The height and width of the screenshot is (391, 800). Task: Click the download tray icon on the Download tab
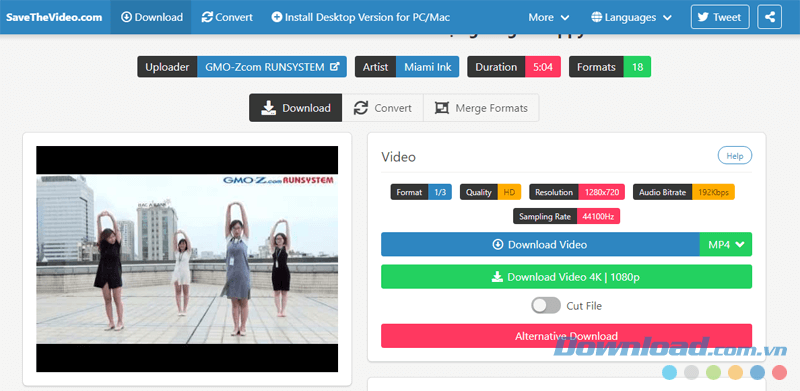(268, 108)
